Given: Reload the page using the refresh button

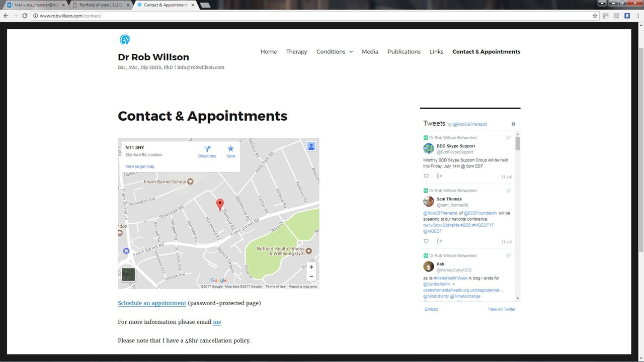Looking at the screenshot, I should 25,16.
